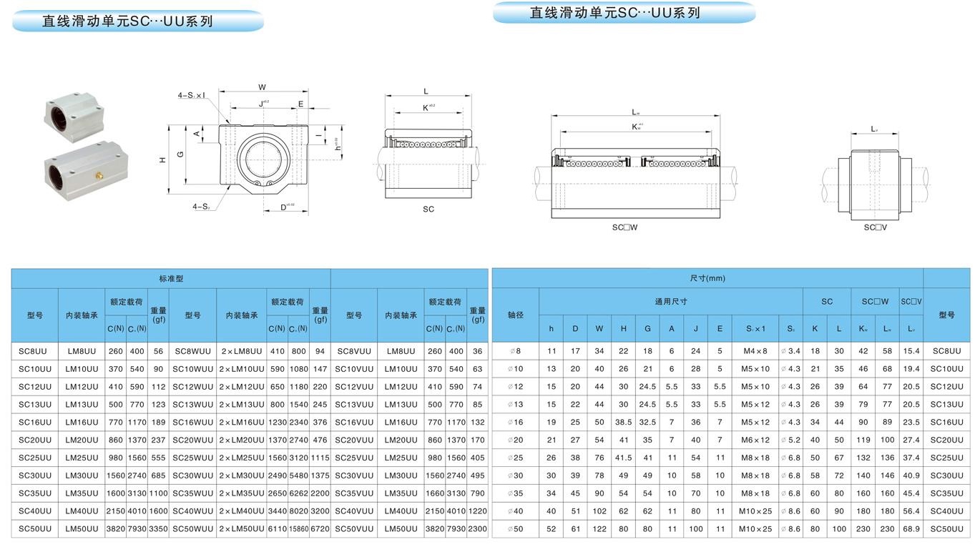980x547 pixels.
Task: Click the 'SC□W' caption under the long drawing
Action: pyautogui.click(x=624, y=227)
